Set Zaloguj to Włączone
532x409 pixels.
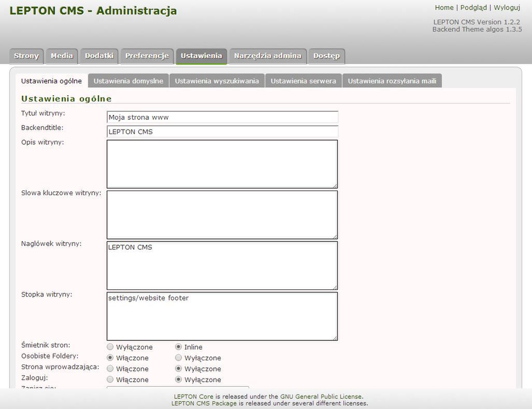click(110, 379)
